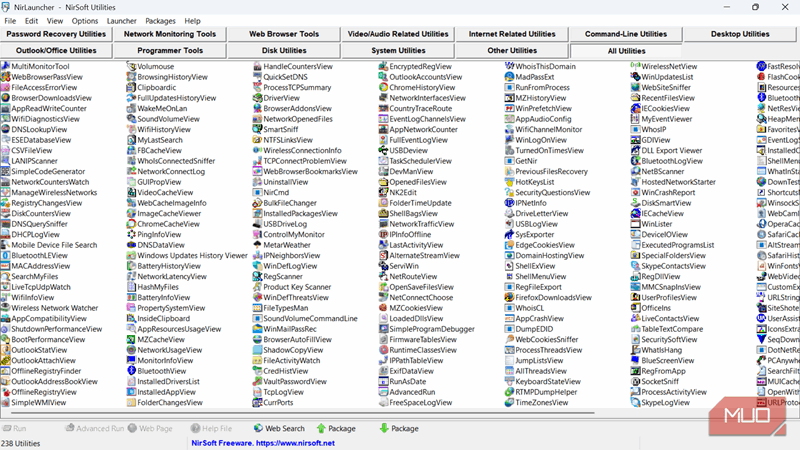Viewport: 800px width, 450px height.
Task: Click the down-arrow Package button
Action: tap(397, 428)
